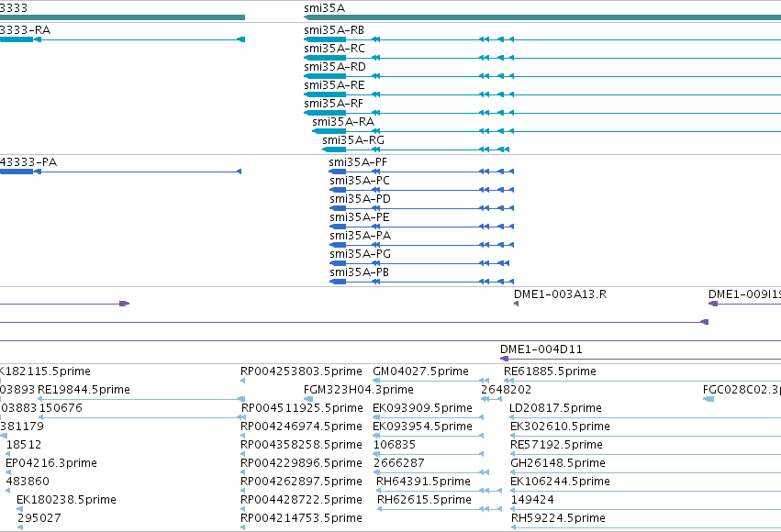Image resolution: width=781 pixels, height=532 pixels.
Task: Click EST RP004358258.5prime
Action: (301, 445)
